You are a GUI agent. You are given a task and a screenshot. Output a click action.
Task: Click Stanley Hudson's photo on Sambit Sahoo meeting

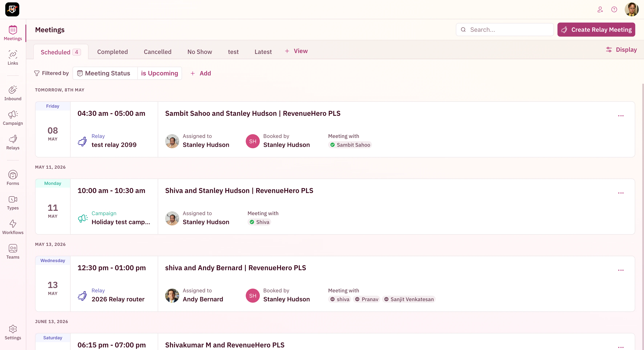pyautogui.click(x=172, y=141)
